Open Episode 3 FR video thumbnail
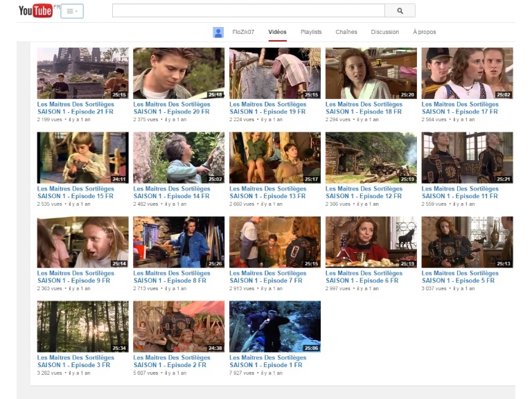532x399 pixels. tap(83, 327)
